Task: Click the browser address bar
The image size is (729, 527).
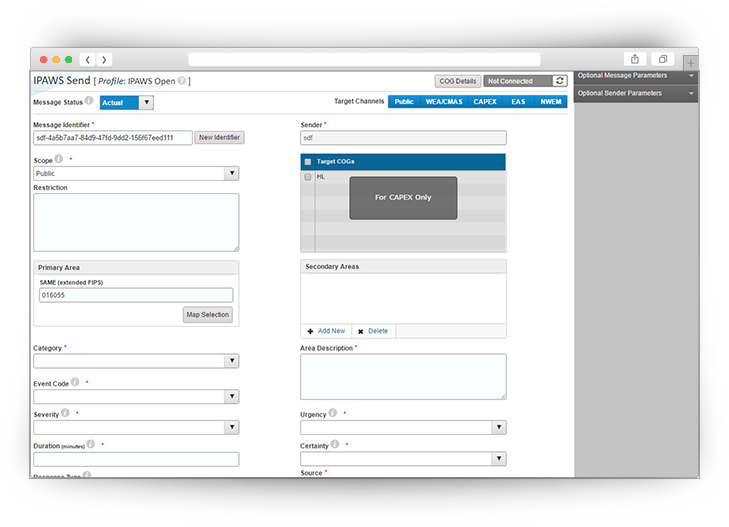Action: pos(364,59)
